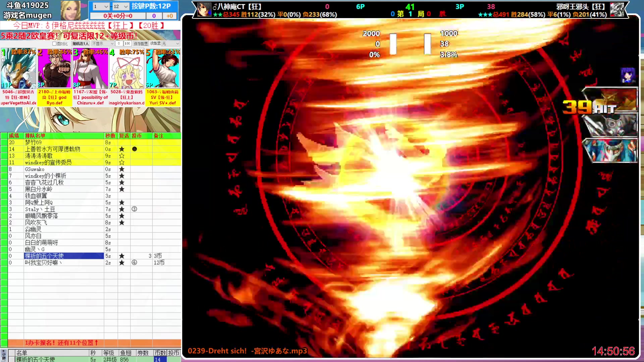Click the input field showing 100
644x362 pixels.
tap(127, 44)
